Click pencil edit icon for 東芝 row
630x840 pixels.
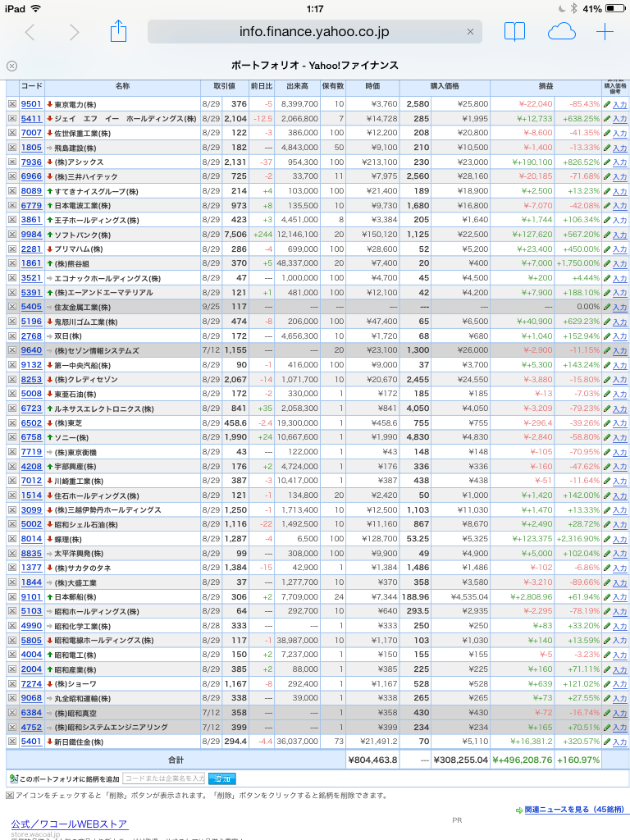607,423
